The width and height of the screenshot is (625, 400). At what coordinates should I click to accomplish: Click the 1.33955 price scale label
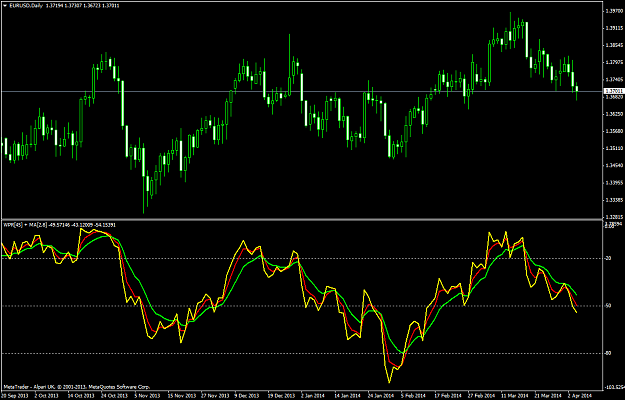[x=613, y=183]
